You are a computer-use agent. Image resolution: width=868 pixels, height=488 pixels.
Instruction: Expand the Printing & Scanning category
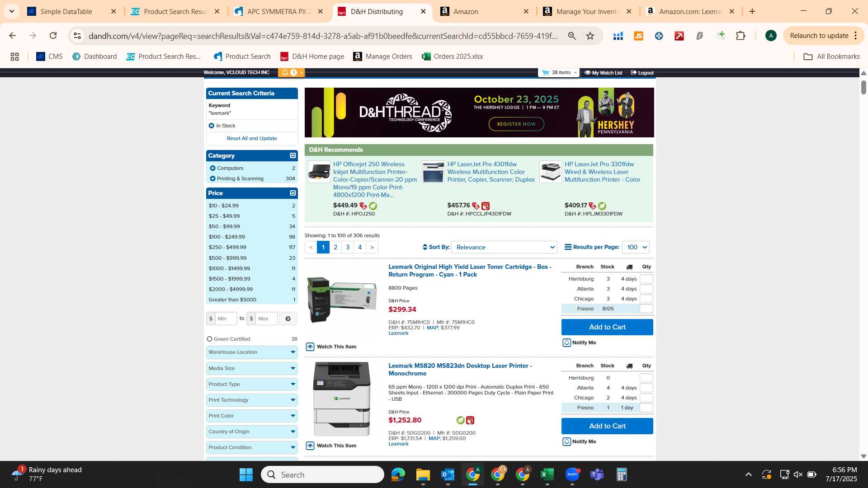[x=212, y=178]
